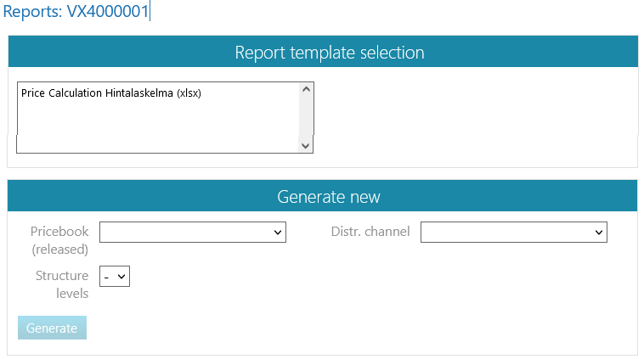Click the template list scroll-down arrow

click(307, 147)
